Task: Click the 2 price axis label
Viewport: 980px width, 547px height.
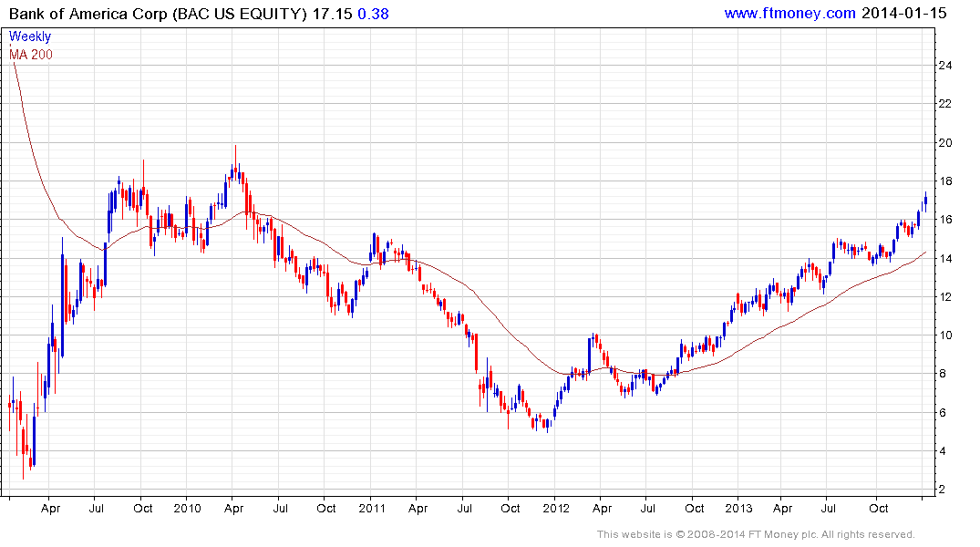Action: click(x=942, y=490)
